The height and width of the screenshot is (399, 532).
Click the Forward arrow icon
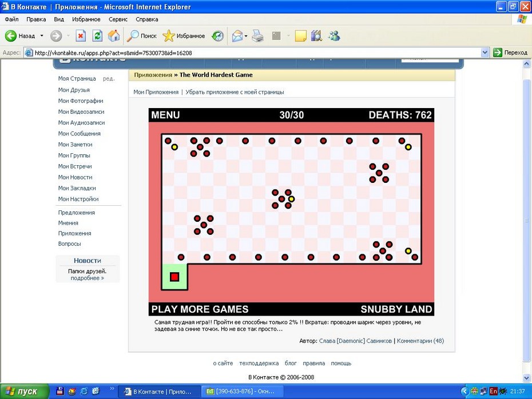56,35
